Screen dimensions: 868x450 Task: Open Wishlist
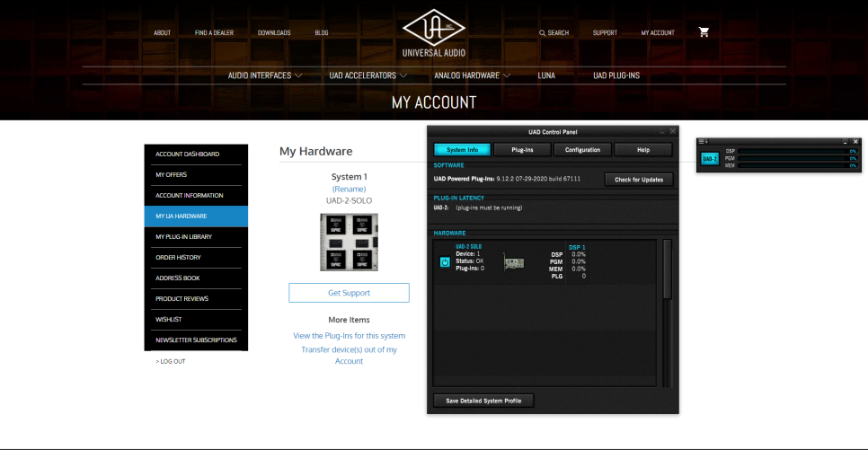(196, 320)
